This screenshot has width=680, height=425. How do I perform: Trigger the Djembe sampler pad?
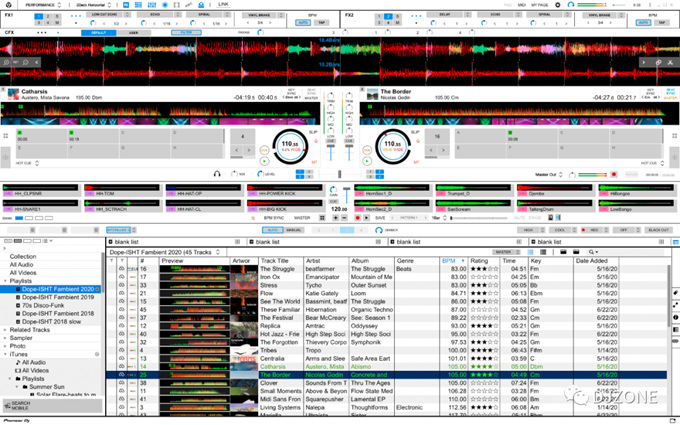(x=555, y=190)
